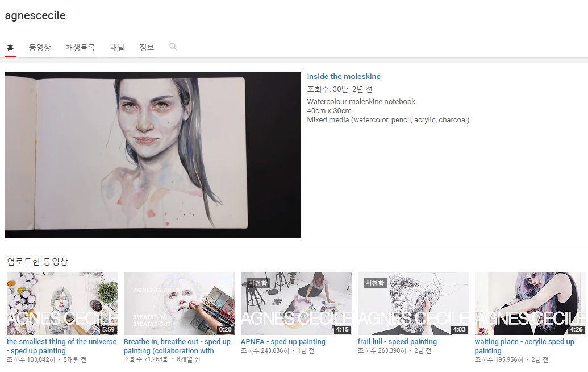Screen dimensions: 588x372
Task: Click '조회수 243,636회' view count
Action: [265, 350]
